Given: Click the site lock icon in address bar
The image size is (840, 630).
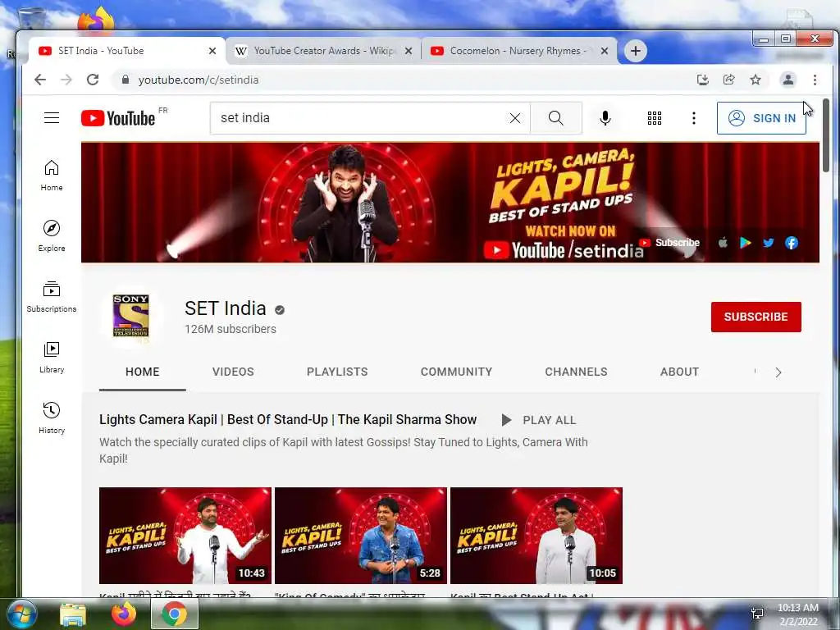Looking at the screenshot, I should 126,80.
